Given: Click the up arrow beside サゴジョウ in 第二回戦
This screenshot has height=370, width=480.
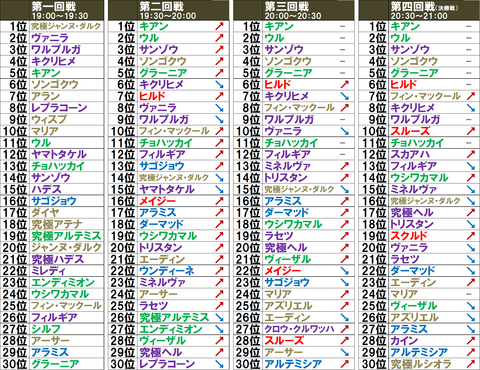Looking at the screenshot, I should [219, 166].
